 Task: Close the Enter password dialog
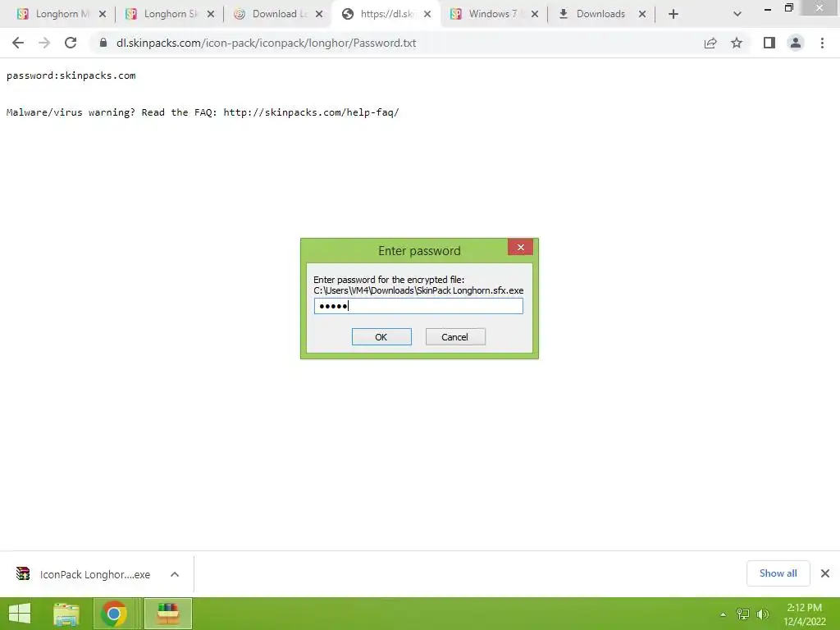(x=520, y=247)
